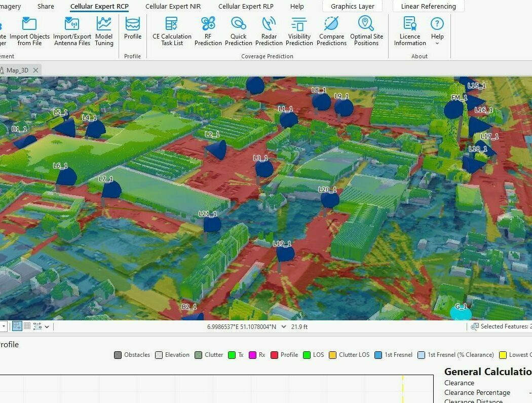Select the cyan G_1 site marker
Viewport: 532px width, 403px height.
461,313
